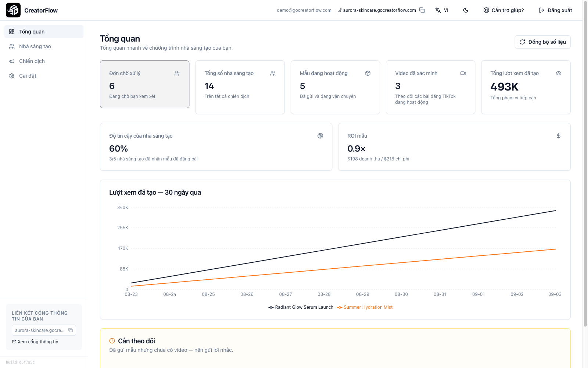This screenshot has height=368, width=588.
Task: Click Đăng xuất to log out
Action: click(555, 10)
